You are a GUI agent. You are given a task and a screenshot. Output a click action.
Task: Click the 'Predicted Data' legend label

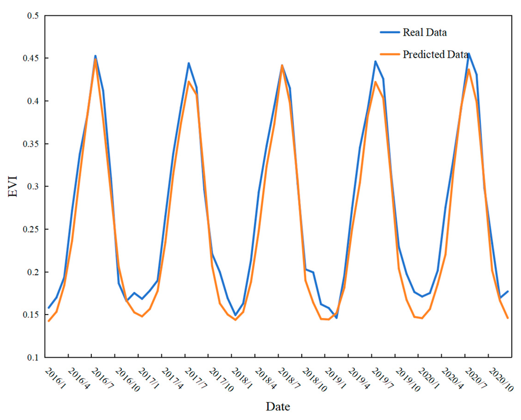pyautogui.click(x=435, y=54)
